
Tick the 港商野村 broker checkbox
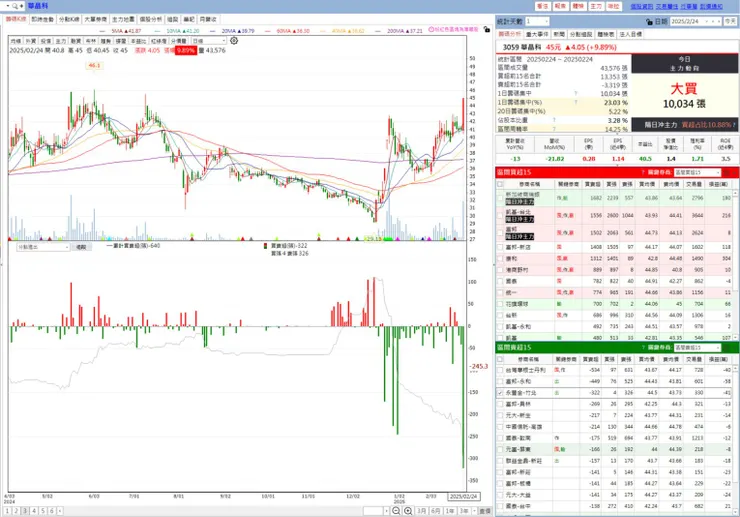500,270
